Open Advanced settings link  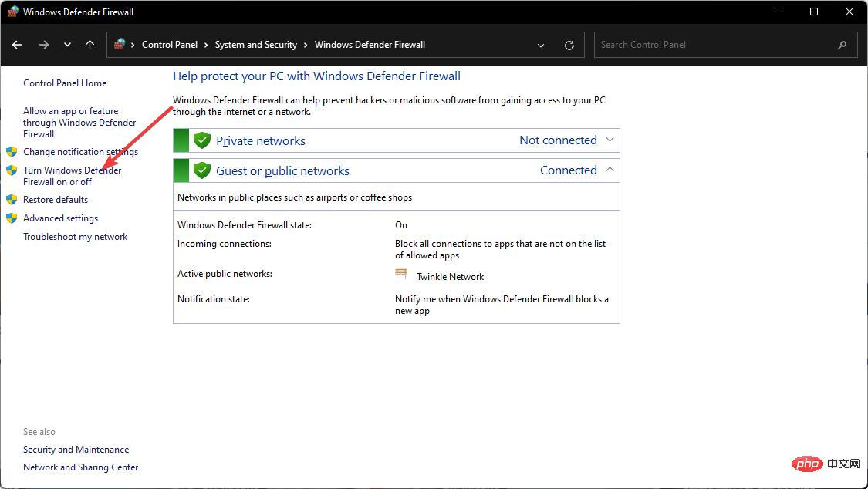(60, 218)
